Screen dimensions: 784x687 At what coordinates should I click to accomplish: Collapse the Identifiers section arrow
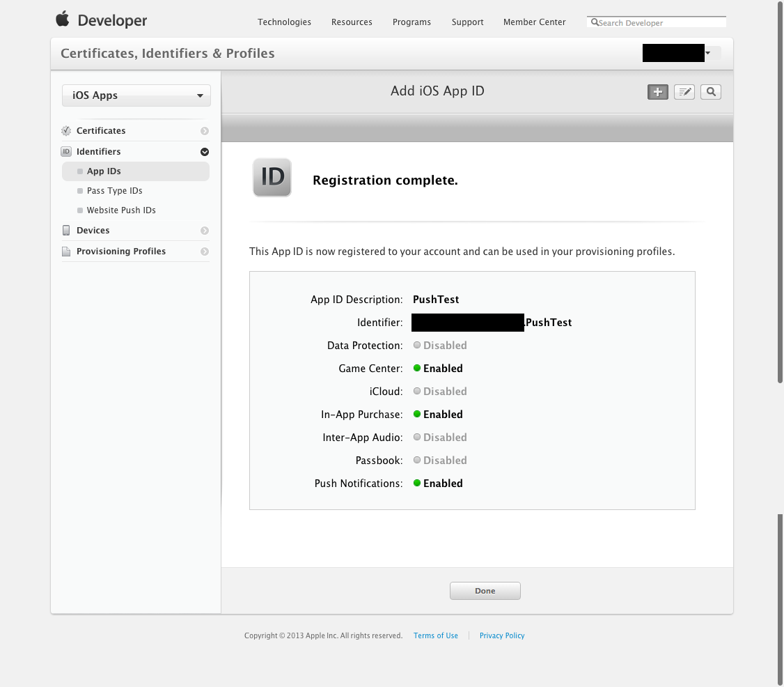tap(205, 152)
